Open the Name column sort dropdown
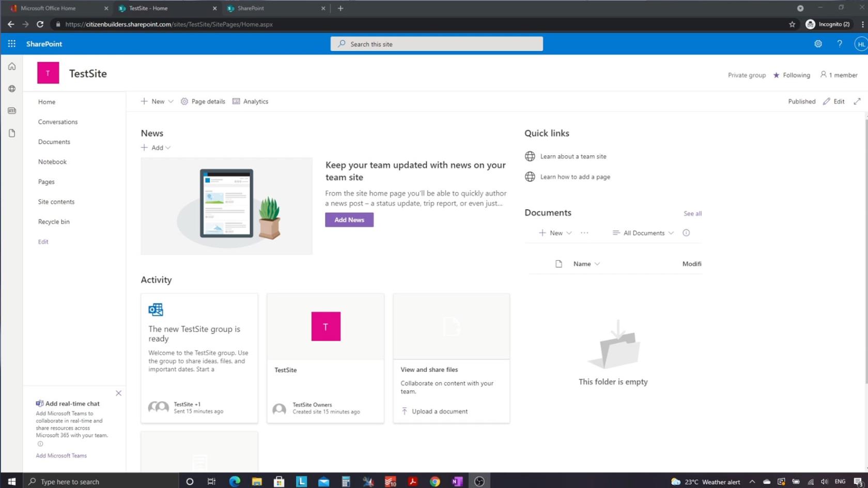Screen dimensions: 868x488 597,264
